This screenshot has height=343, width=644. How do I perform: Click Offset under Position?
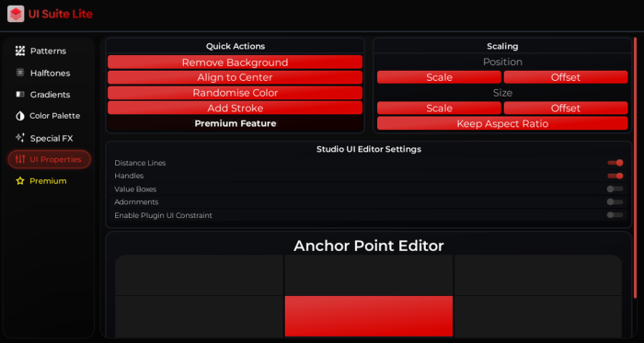pos(566,77)
